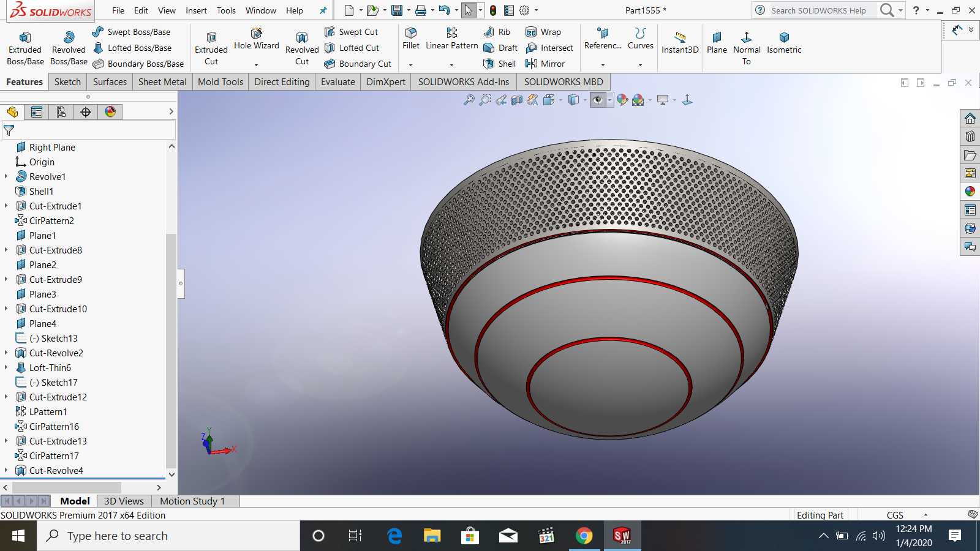The width and height of the screenshot is (980, 551).
Task: Launch the Hole Wizard tool
Action: [256, 39]
